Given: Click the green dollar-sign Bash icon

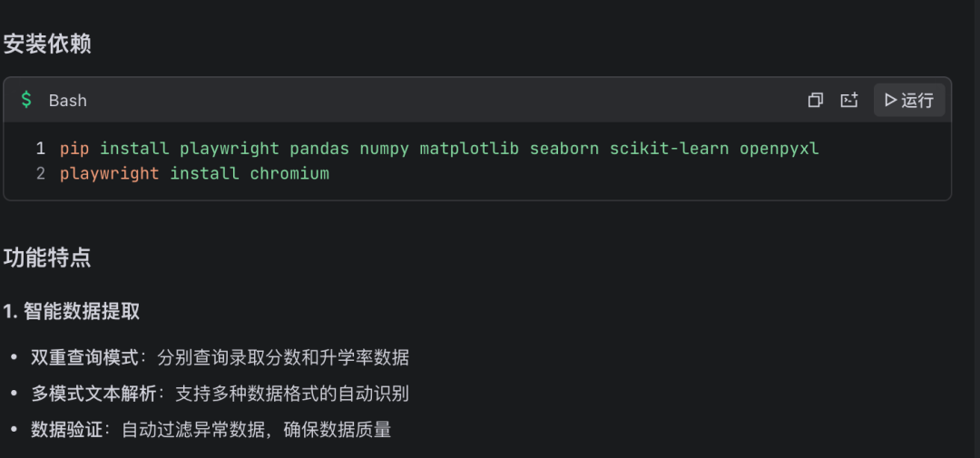Looking at the screenshot, I should coord(26,100).
